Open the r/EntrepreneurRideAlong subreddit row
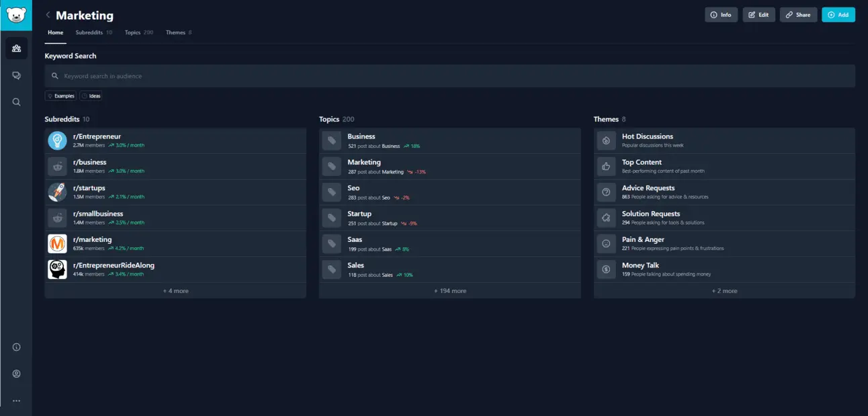The height and width of the screenshot is (416, 868). click(175, 269)
